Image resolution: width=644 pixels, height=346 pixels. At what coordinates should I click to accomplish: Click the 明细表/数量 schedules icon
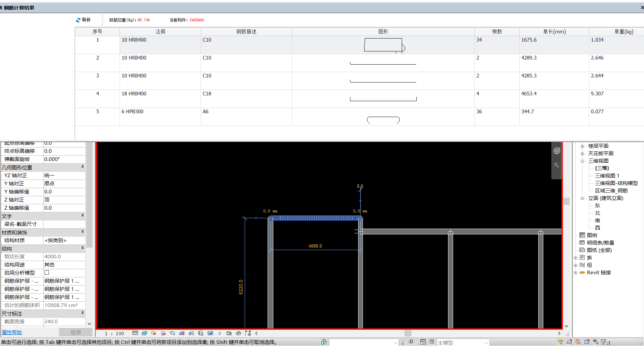[x=582, y=243]
